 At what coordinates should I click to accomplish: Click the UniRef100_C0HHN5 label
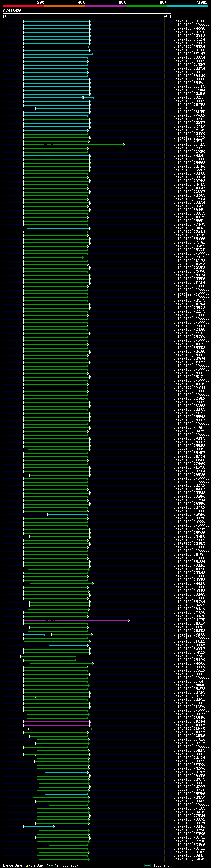click(x=189, y=645)
